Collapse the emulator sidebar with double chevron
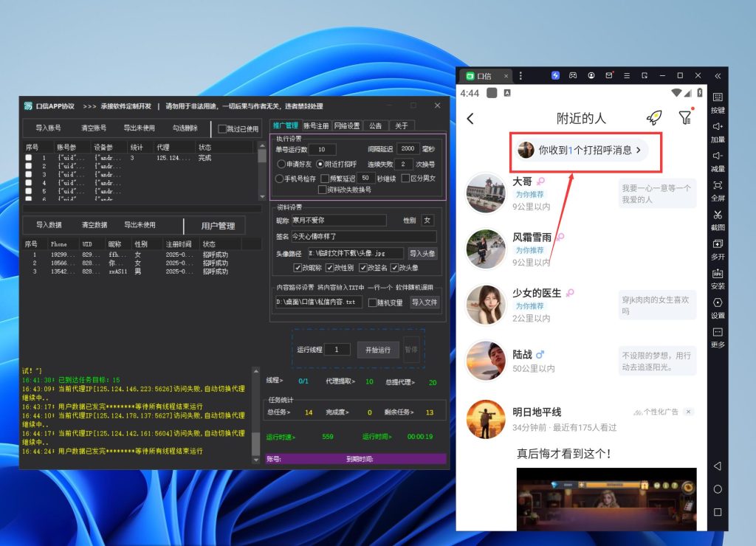This screenshot has height=546, width=756. tap(717, 76)
